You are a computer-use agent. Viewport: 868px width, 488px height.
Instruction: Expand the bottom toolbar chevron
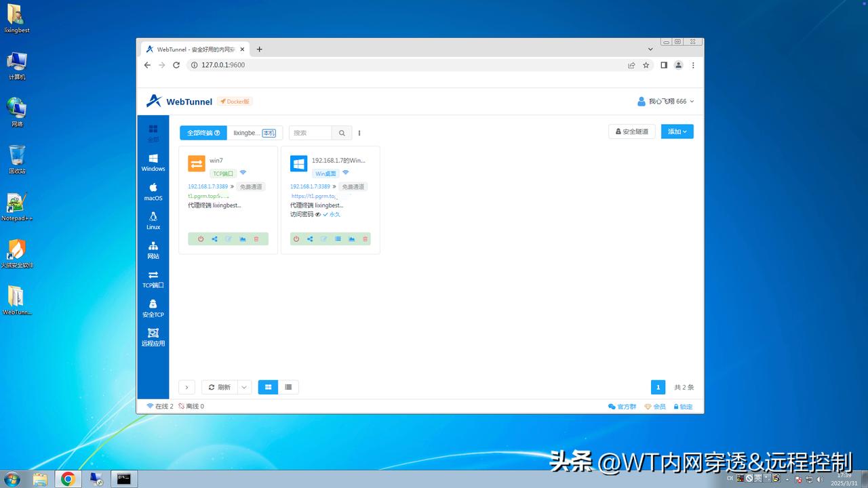click(186, 387)
